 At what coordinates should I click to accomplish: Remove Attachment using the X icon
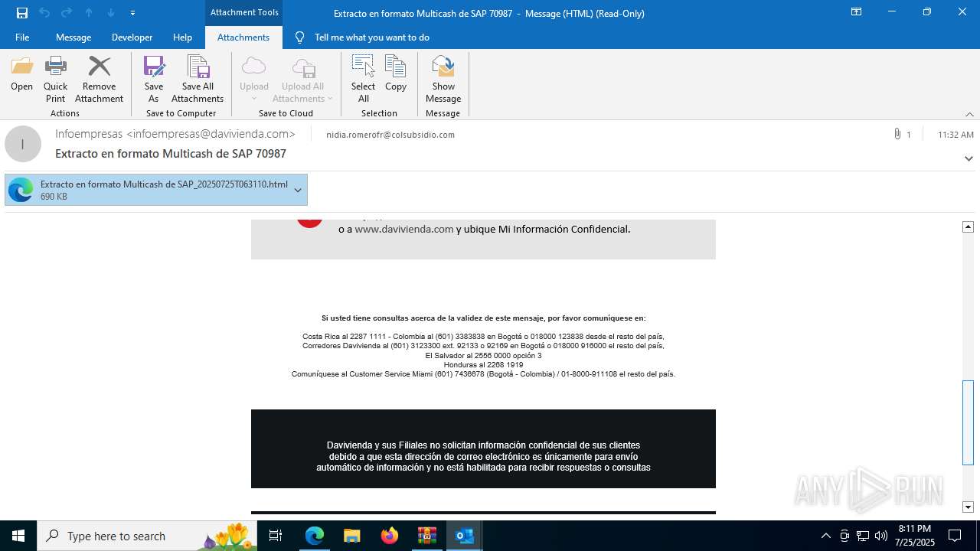[x=99, y=79]
